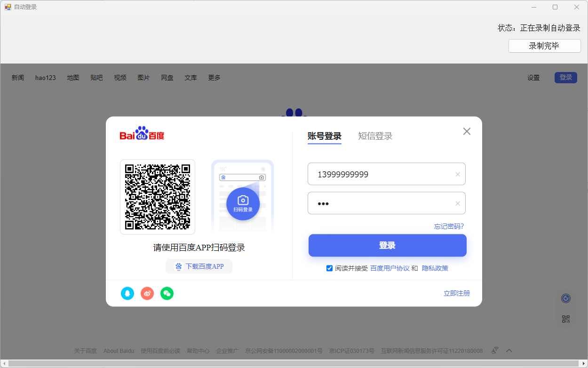Viewport: 588px width, 368px height.
Task: Switch to the 短信登录 tab
Action: [x=375, y=136]
